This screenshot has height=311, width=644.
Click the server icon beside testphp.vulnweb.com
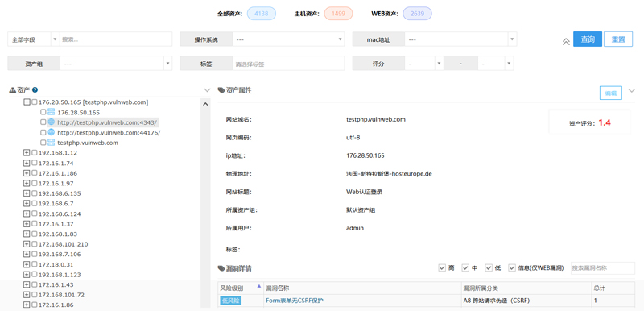tap(52, 143)
